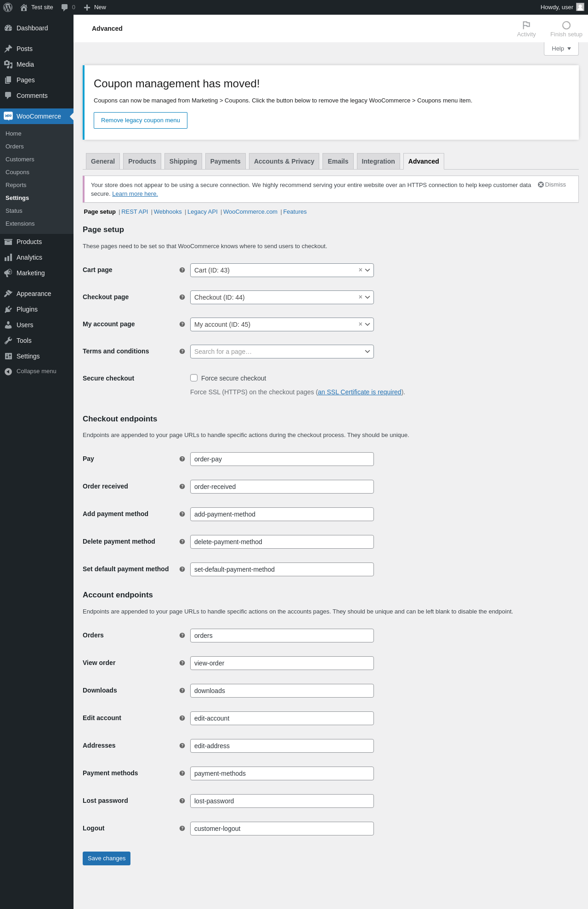Click the WooCommerce logo icon
The image size is (588, 909).
point(8,116)
